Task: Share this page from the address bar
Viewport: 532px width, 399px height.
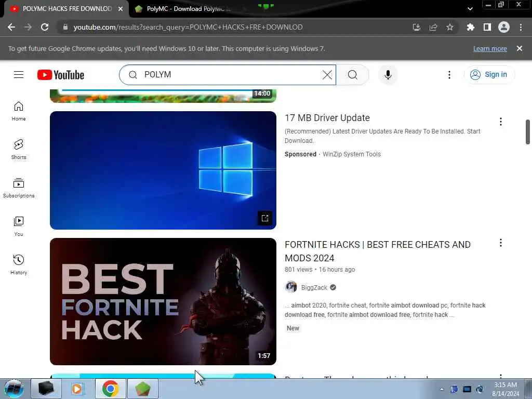Action: pos(433,27)
